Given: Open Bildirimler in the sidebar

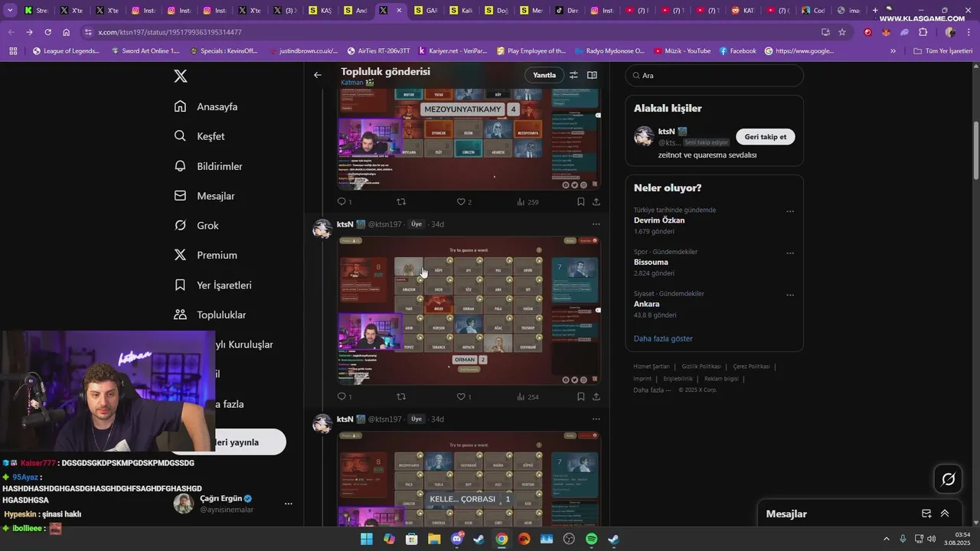Looking at the screenshot, I should pos(208,166).
